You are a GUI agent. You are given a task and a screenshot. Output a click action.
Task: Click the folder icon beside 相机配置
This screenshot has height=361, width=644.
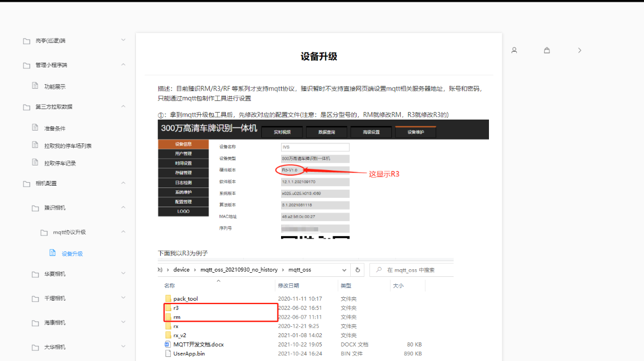(27, 183)
